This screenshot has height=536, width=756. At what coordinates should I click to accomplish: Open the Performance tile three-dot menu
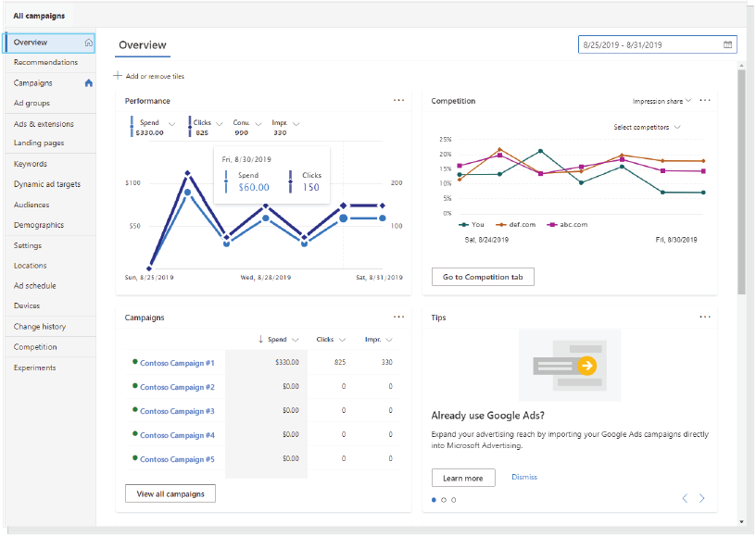(x=398, y=100)
